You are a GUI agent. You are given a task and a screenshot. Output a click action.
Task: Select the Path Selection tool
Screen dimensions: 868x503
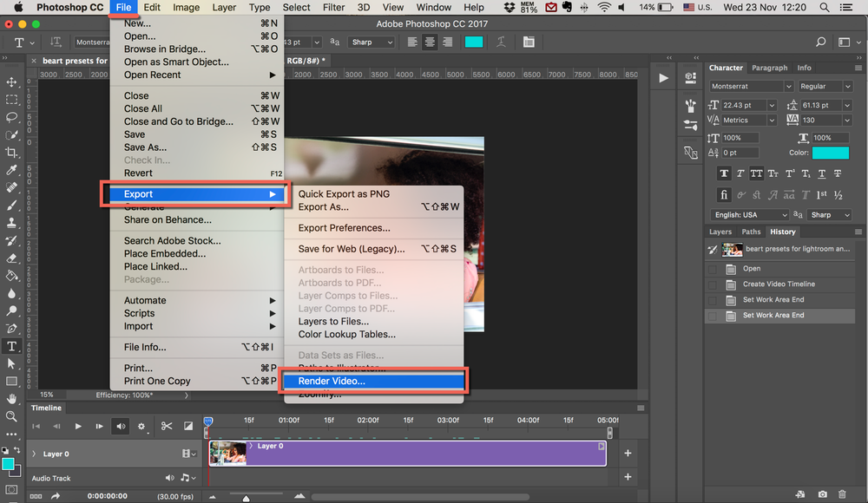(11, 363)
